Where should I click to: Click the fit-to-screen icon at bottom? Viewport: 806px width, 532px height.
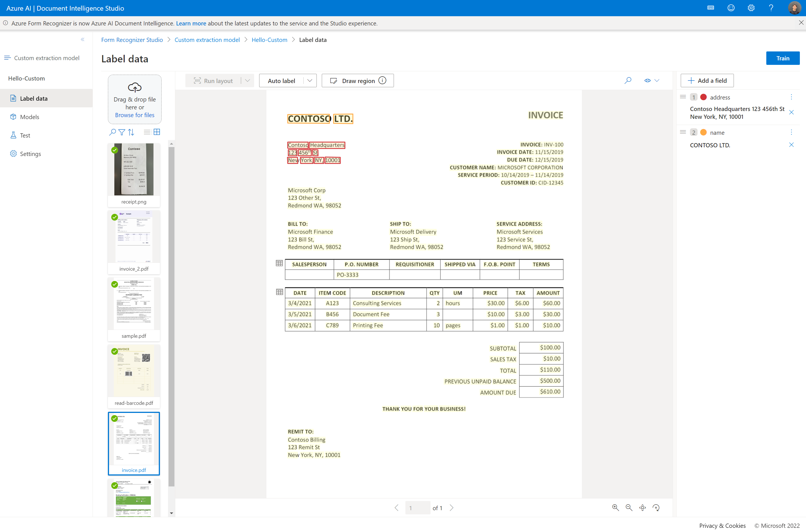click(643, 508)
